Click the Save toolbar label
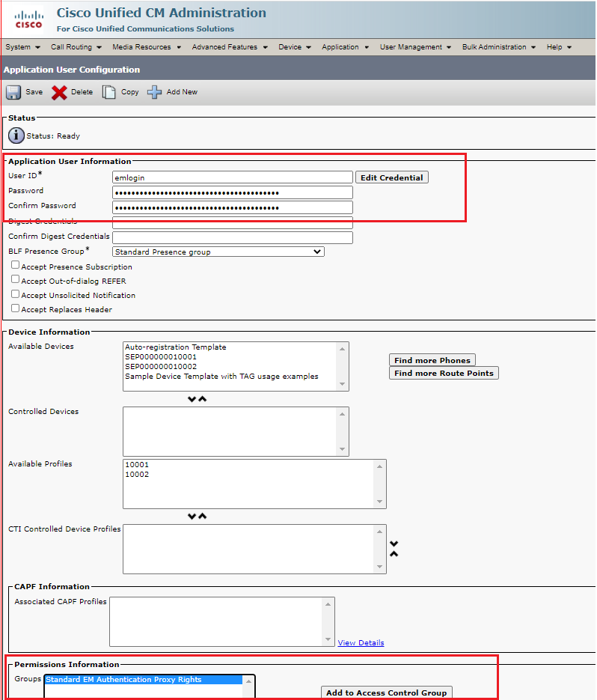The image size is (597, 700). pos(34,92)
